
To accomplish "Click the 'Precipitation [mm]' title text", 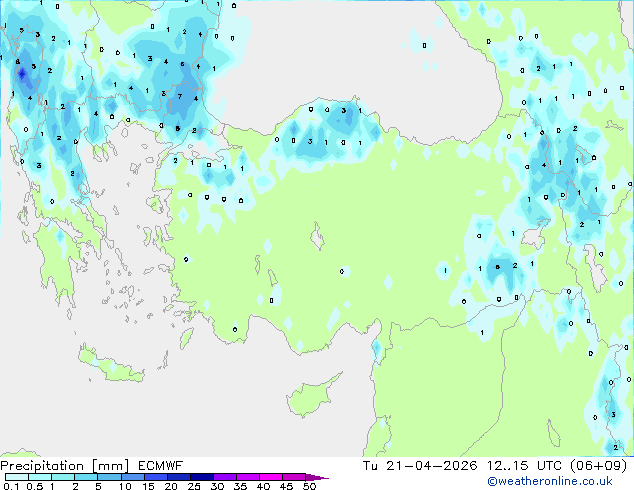I will pos(65,466).
